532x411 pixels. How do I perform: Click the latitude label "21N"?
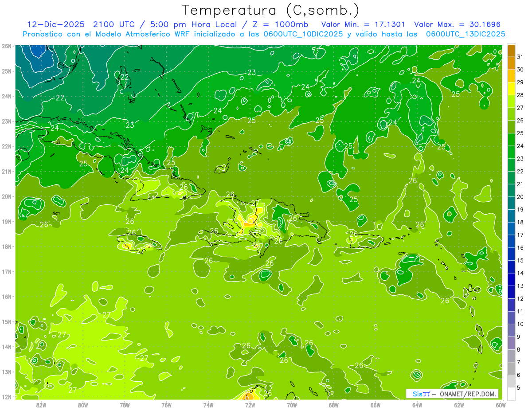pos(6,172)
